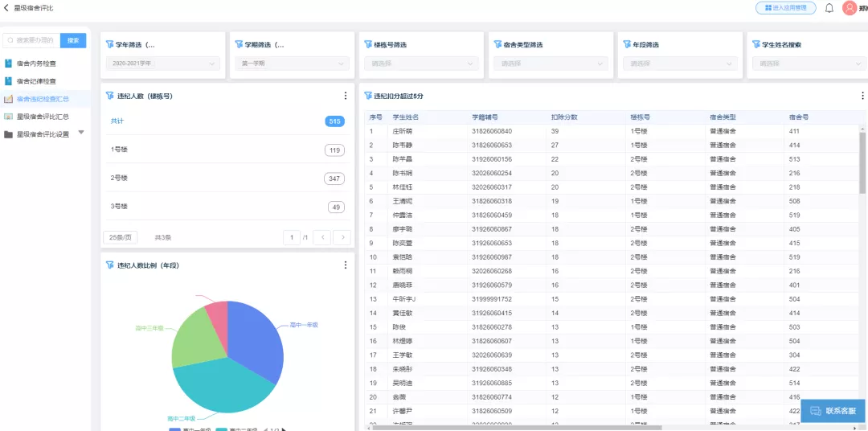Open the 宿舍类型筛选 dropdown

click(x=551, y=63)
